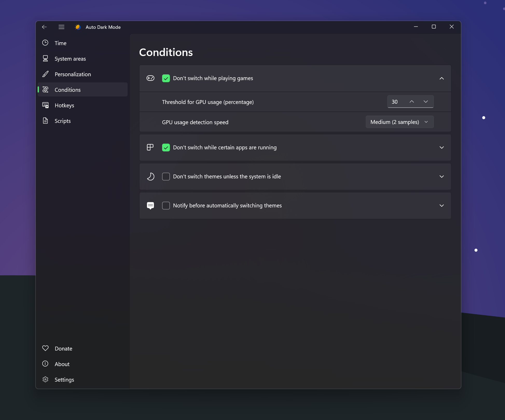Open the Settings page
505x420 pixels.
(x=82, y=380)
